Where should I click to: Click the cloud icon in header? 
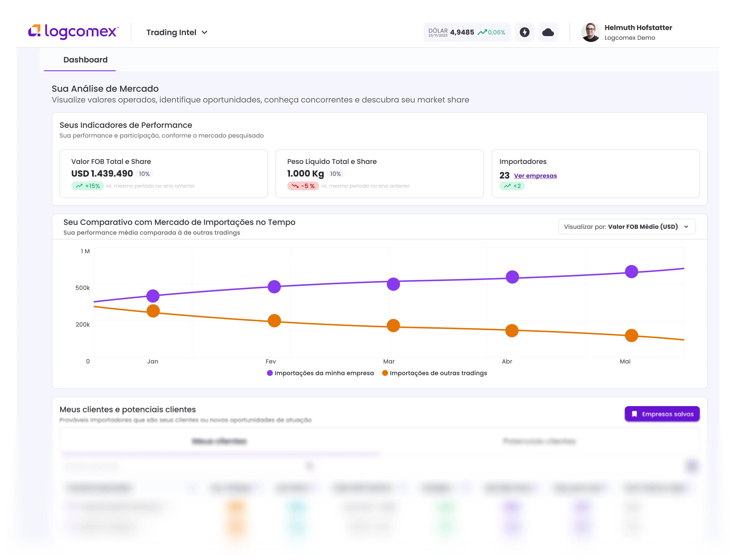pos(548,32)
